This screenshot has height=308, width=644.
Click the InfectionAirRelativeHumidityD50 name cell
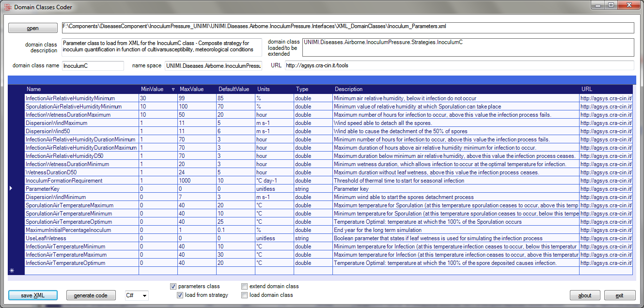click(x=81, y=156)
